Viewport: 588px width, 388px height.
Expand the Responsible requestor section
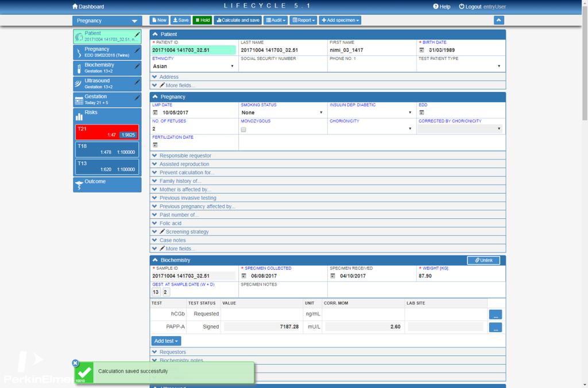point(327,156)
